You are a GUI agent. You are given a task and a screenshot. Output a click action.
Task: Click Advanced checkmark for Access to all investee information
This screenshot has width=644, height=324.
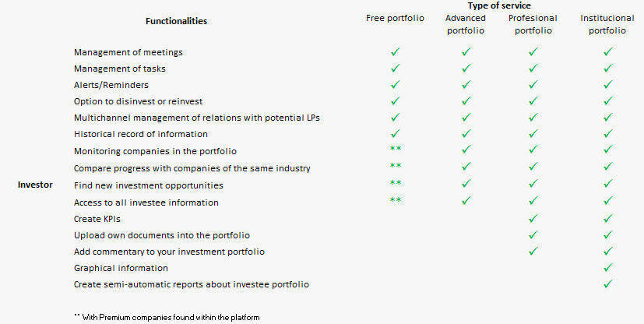pos(466,202)
